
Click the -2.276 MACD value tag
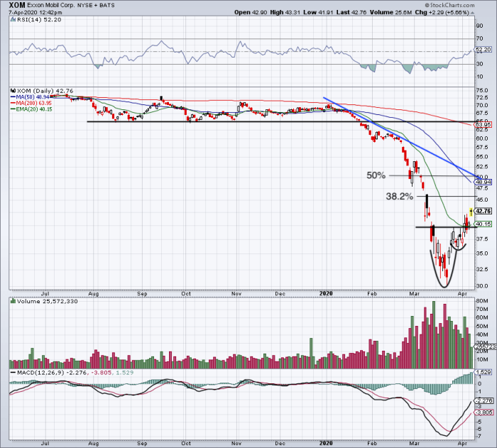(x=483, y=400)
